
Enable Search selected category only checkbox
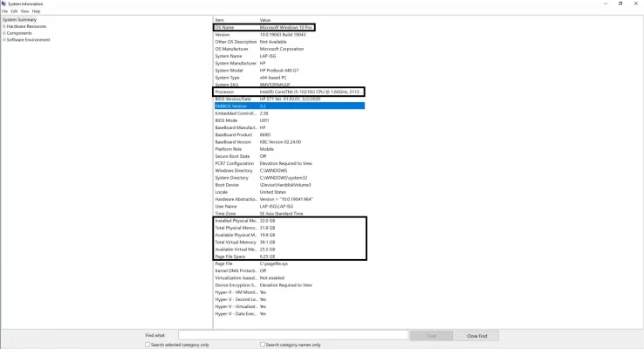pos(147,345)
